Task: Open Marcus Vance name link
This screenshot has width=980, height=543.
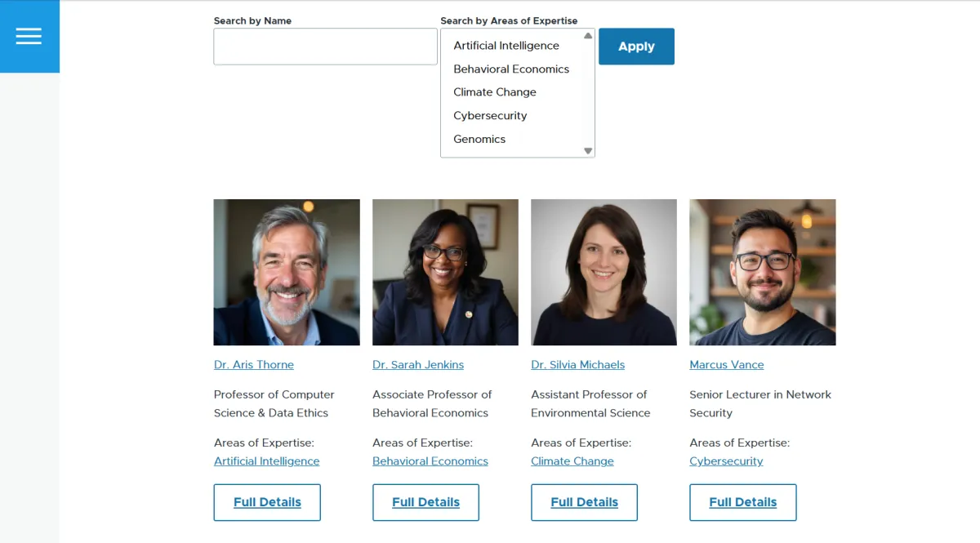Action: click(x=727, y=365)
